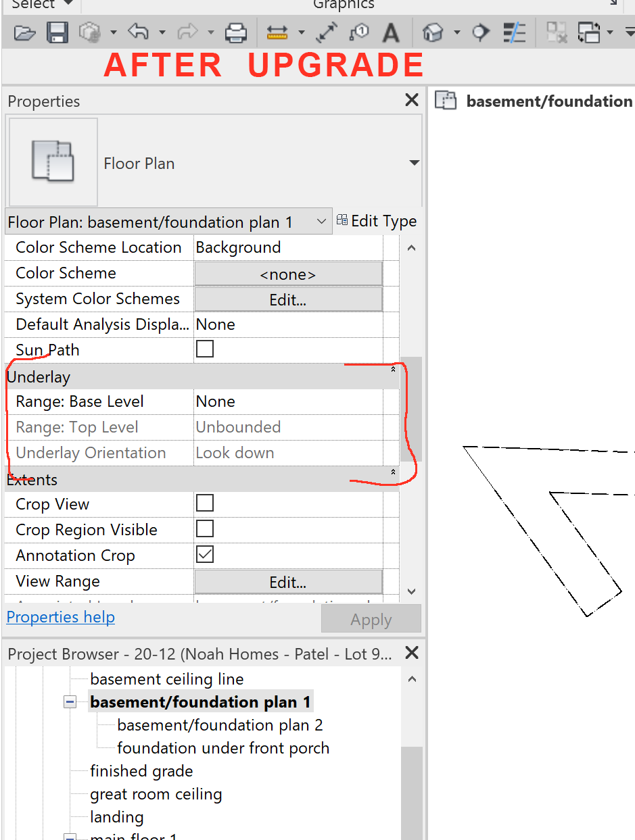Close the Properties panel
This screenshot has height=840, width=635.
pyautogui.click(x=411, y=101)
